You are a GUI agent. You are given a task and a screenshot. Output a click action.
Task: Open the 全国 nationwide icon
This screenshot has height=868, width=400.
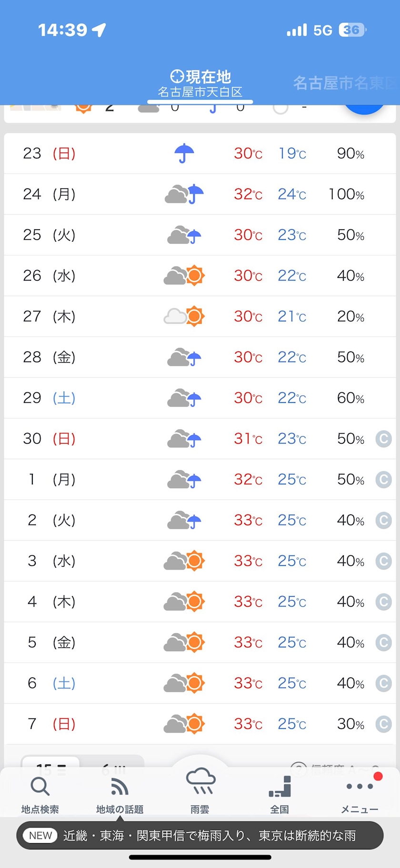click(280, 786)
